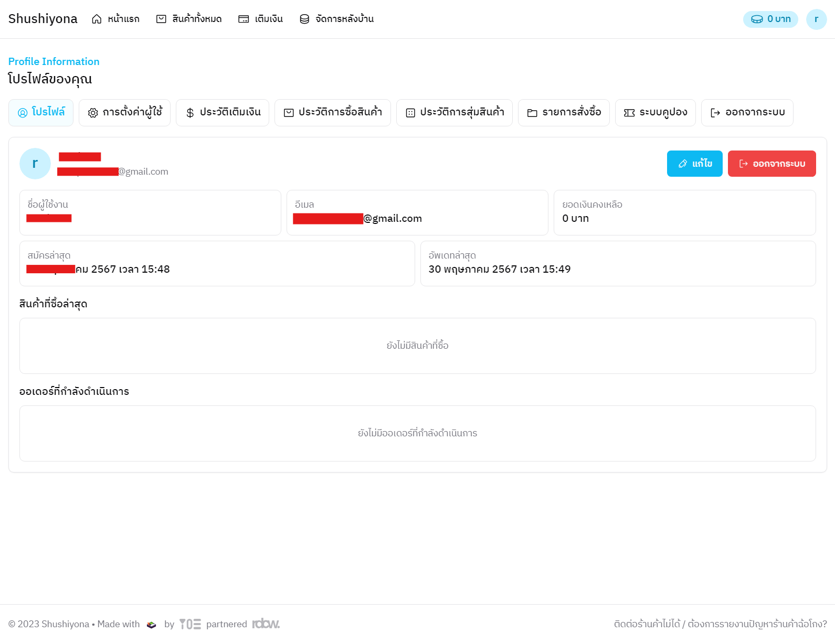Click the TOE logo in footer
This screenshot has height=644, width=835.
[x=190, y=624]
